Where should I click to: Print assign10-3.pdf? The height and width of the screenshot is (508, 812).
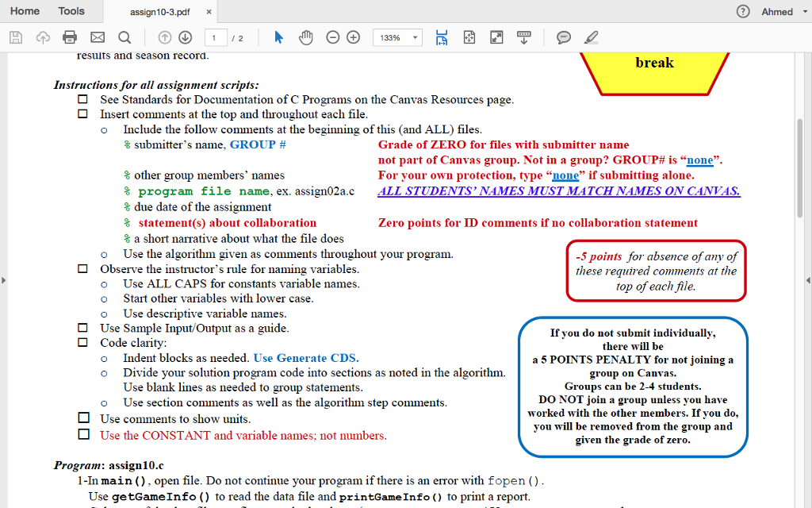(x=70, y=37)
